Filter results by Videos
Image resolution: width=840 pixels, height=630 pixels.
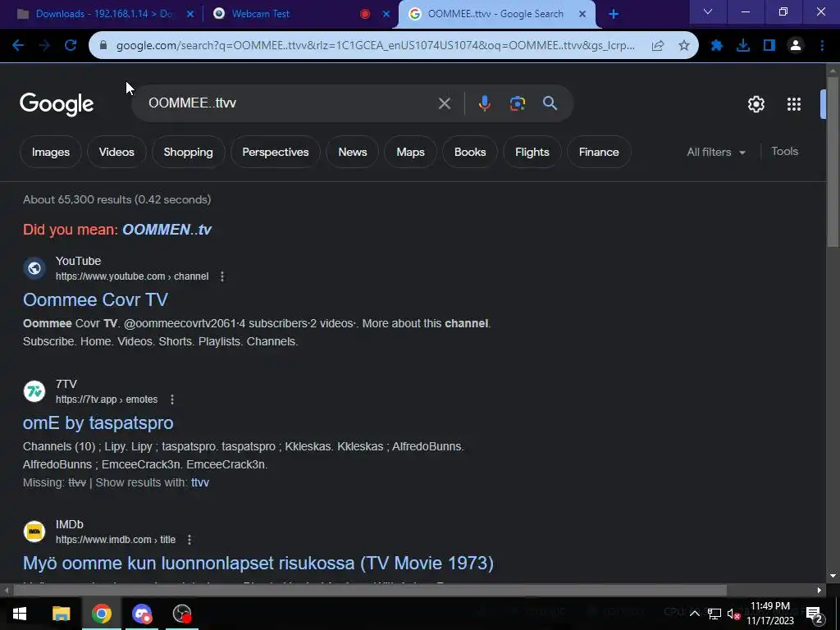[x=116, y=152]
